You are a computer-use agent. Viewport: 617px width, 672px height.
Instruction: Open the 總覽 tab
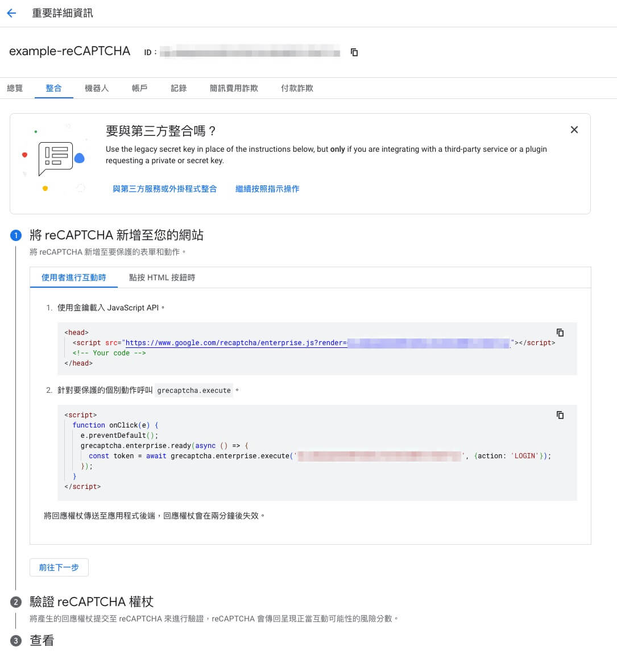(x=15, y=88)
